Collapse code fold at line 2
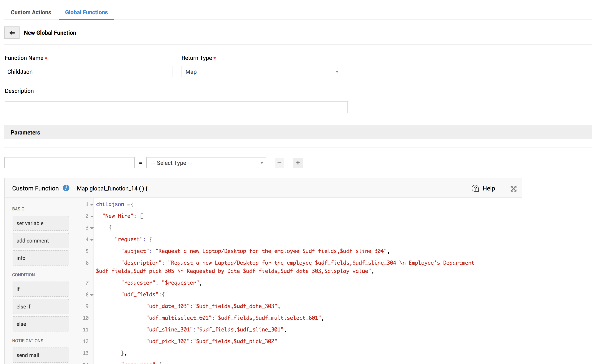The width and height of the screenshot is (592, 364). pos(92,216)
